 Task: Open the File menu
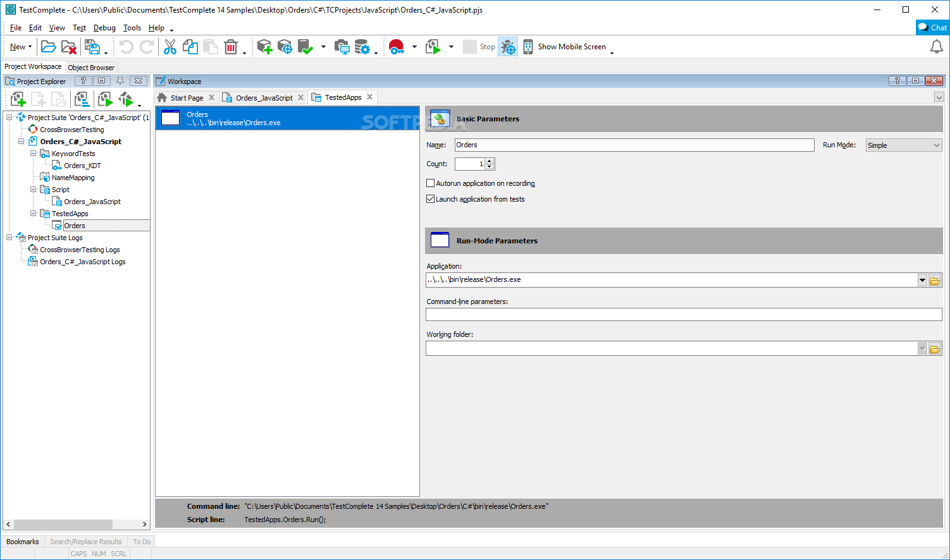(16, 28)
